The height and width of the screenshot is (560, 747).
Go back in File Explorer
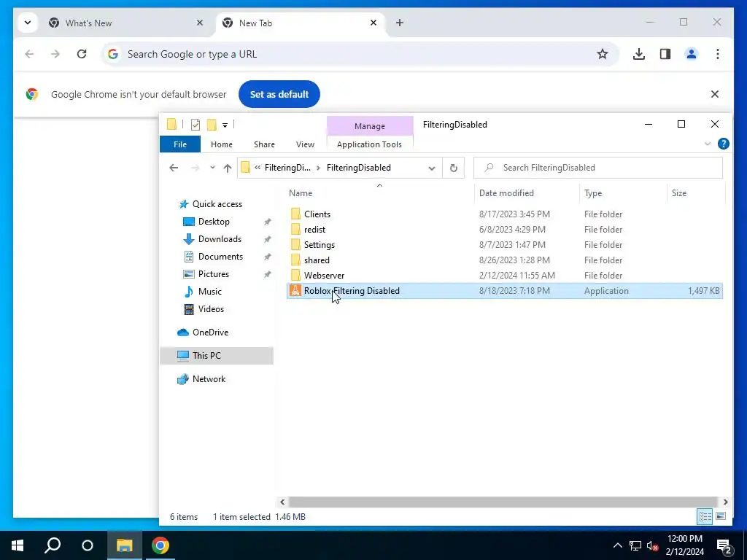pos(174,168)
